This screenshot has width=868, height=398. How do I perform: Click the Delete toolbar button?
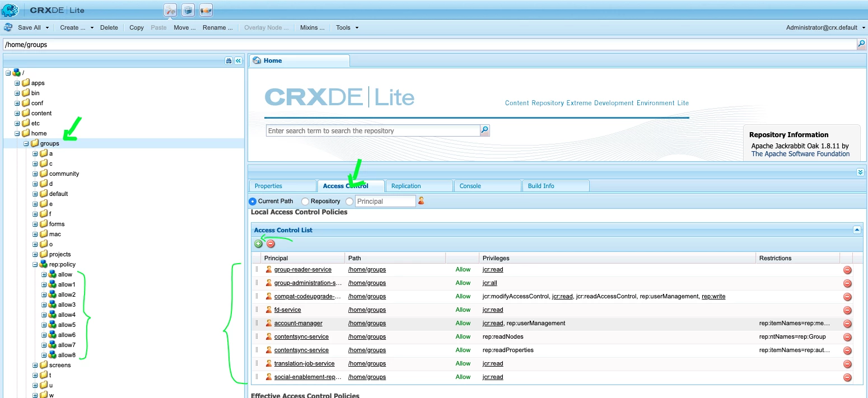[109, 27]
